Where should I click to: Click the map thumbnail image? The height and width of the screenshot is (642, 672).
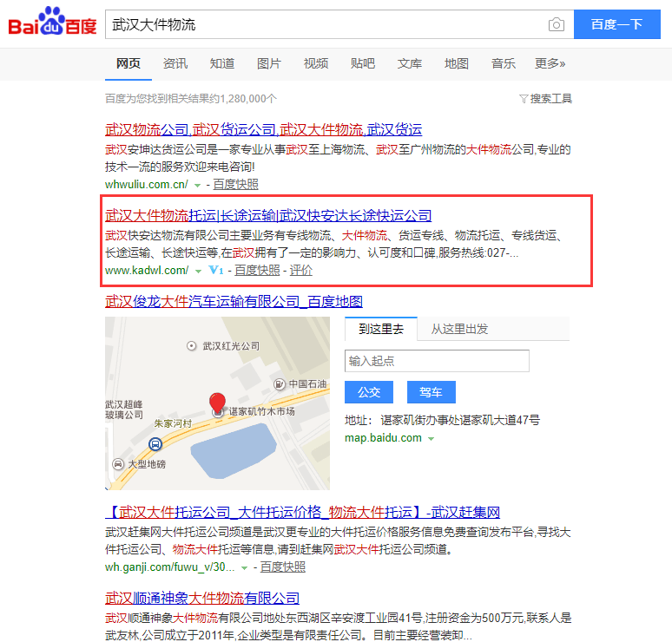(x=217, y=403)
